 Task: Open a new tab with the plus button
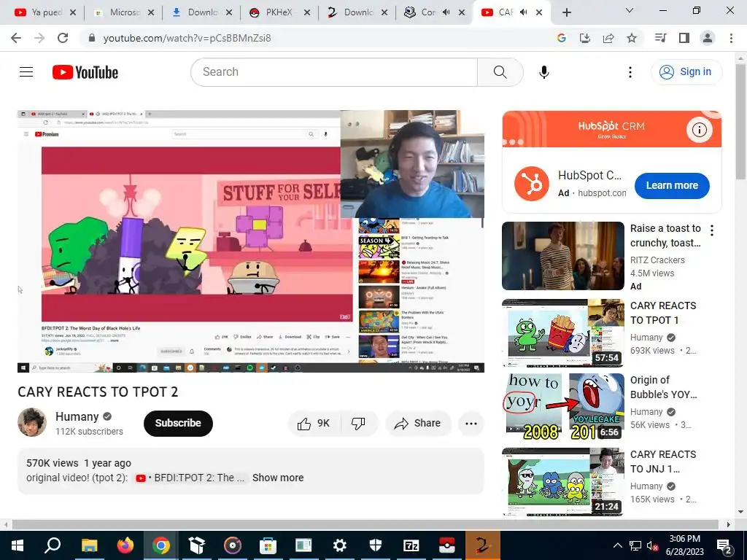click(566, 12)
